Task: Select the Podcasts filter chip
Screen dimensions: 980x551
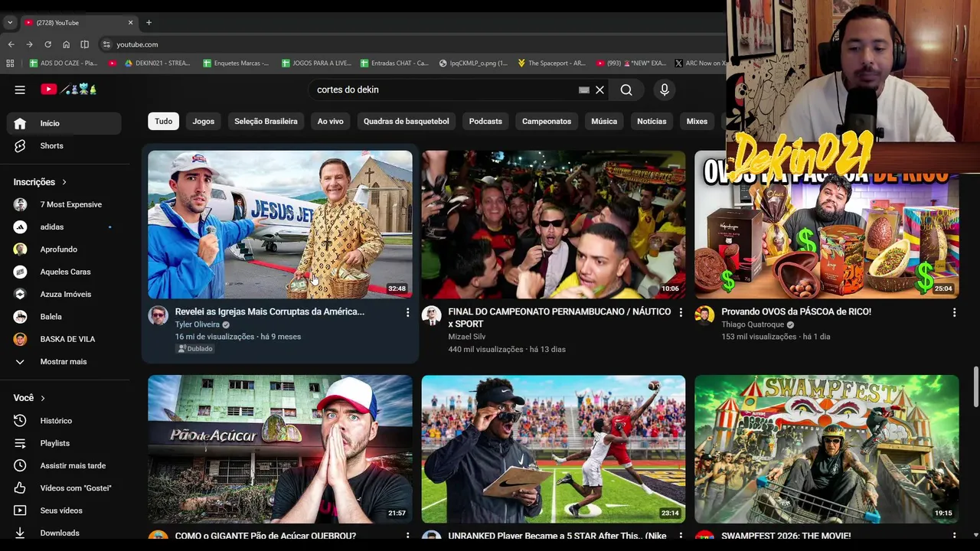Action: (x=485, y=121)
